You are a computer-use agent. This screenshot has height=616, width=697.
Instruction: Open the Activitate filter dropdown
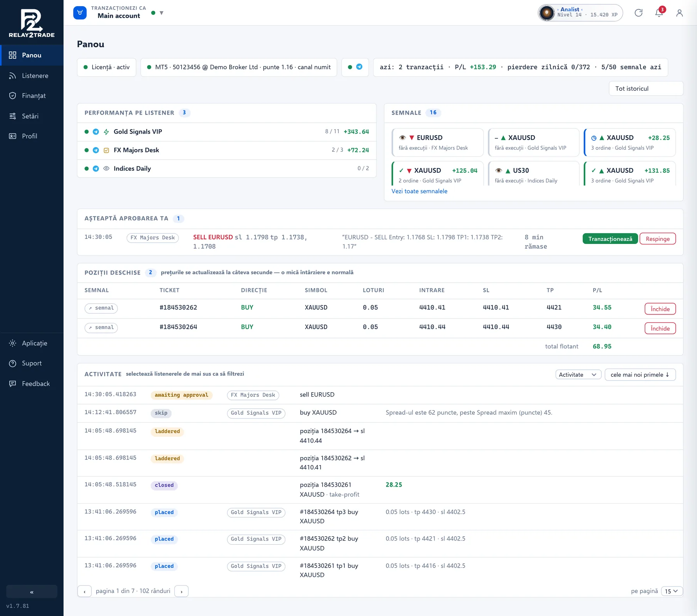[578, 374]
